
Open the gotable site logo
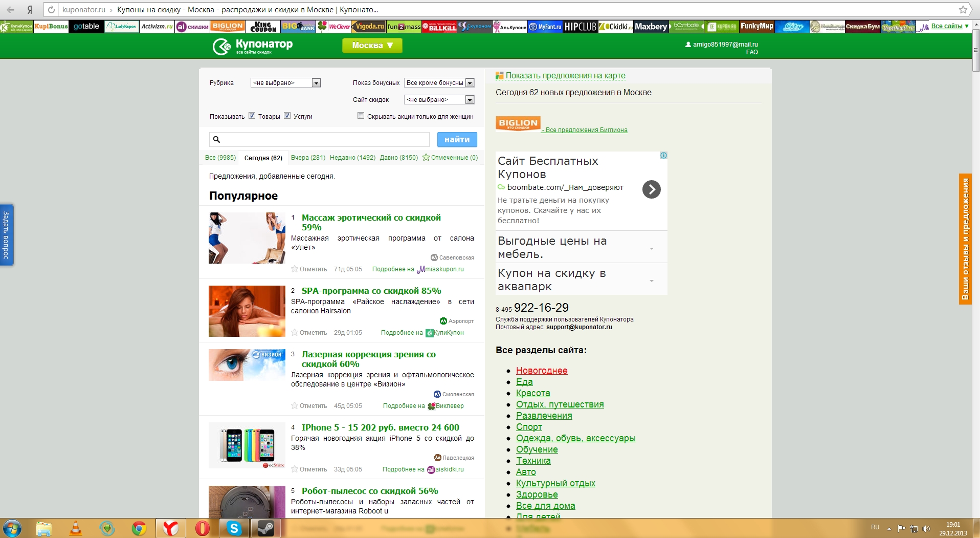86,26
